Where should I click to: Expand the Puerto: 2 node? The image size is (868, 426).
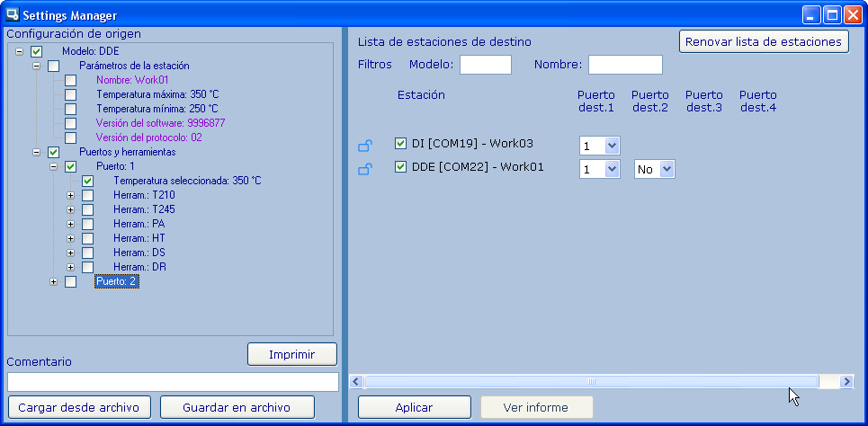point(54,281)
